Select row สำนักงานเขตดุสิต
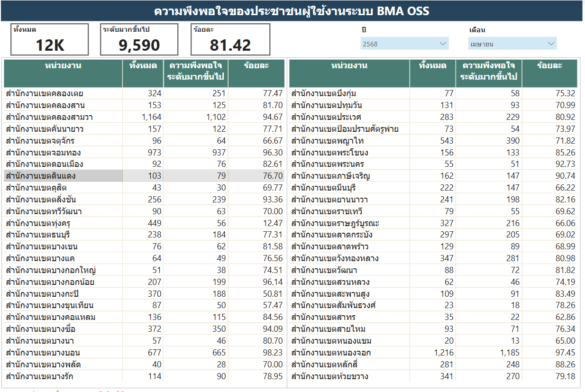This screenshot has height=392, width=585. (145, 188)
